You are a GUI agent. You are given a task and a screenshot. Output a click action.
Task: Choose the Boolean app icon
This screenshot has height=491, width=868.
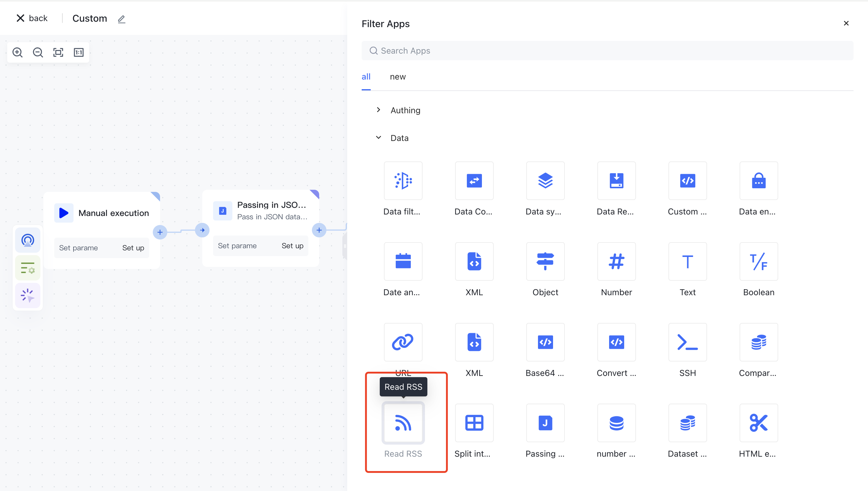(x=758, y=262)
